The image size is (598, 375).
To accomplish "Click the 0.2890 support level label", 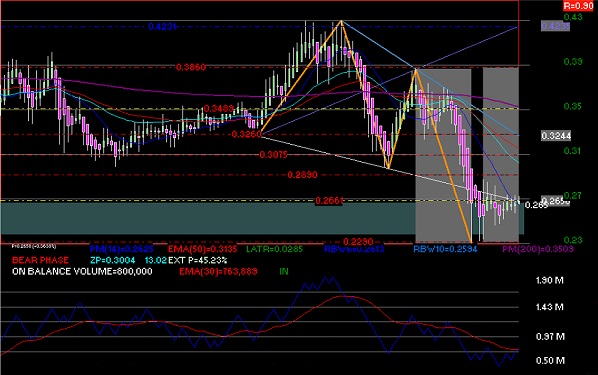I will click(302, 175).
